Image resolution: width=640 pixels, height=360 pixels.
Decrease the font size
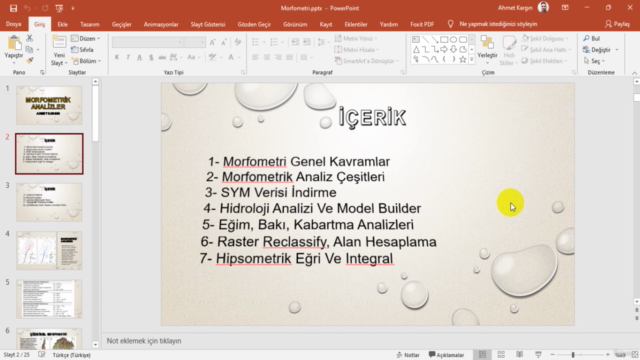pos(224,42)
